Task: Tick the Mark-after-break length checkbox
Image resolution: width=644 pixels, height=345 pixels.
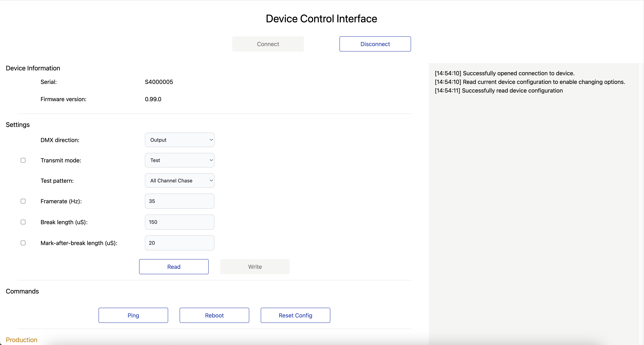Action: pos(23,243)
